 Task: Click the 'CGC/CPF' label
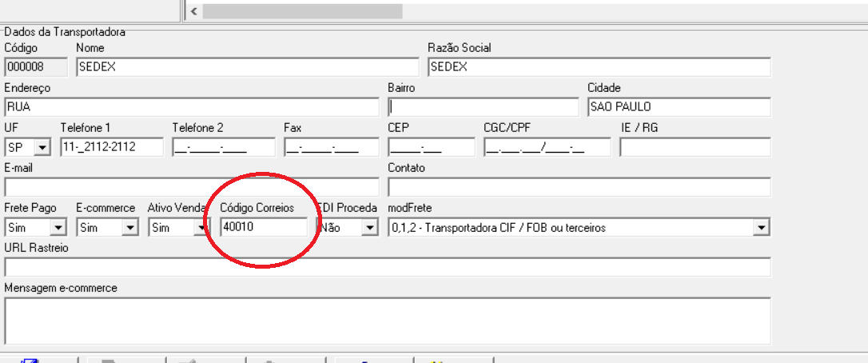point(507,128)
